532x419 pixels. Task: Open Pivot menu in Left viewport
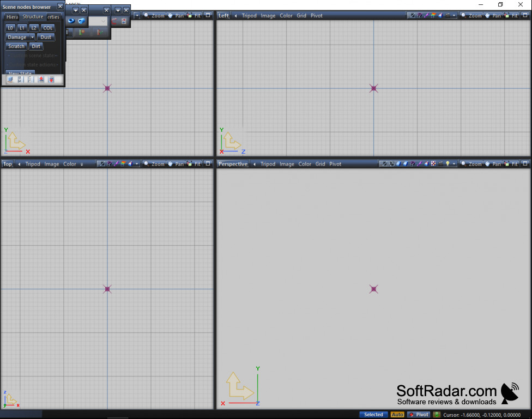[317, 16]
